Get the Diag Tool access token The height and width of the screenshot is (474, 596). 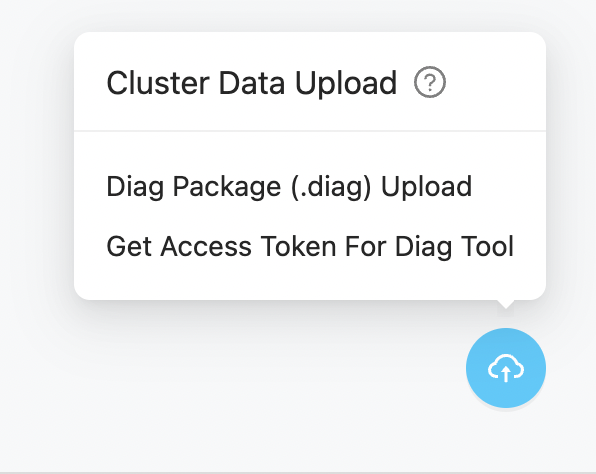tap(310, 246)
